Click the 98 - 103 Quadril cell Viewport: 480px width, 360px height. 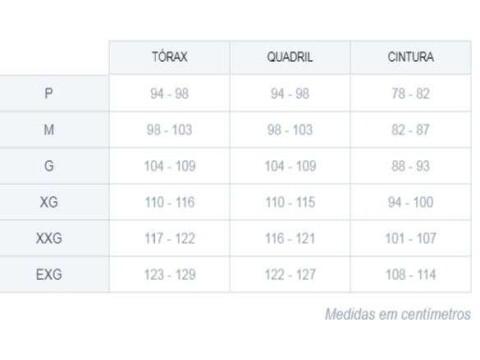[290, 130]
